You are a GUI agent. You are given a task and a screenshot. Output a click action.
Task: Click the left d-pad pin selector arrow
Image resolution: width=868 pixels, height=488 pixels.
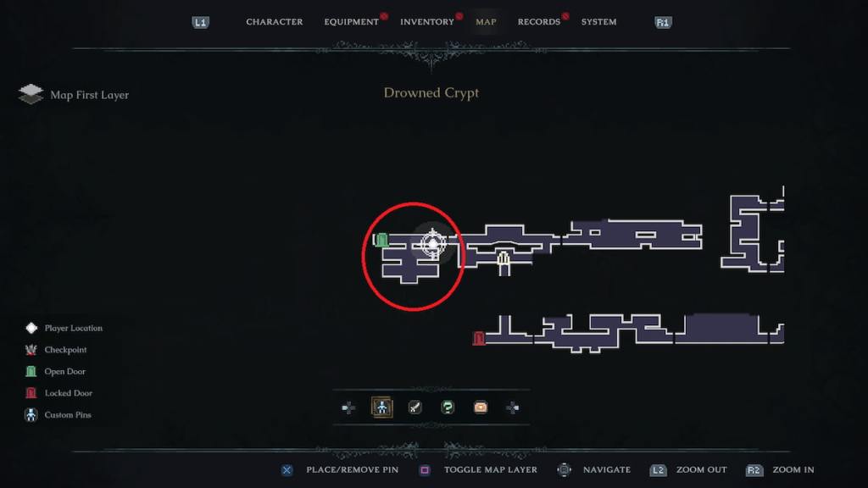tap(348, 408)
